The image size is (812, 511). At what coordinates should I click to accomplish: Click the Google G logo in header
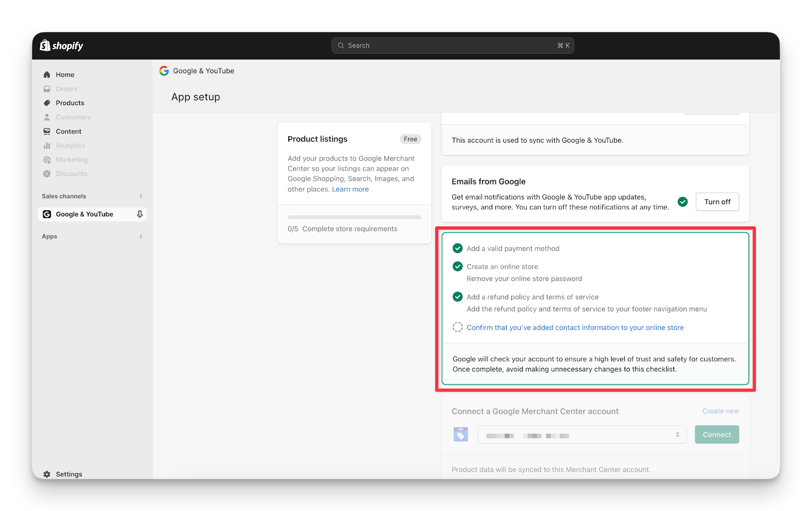[164, 71]
